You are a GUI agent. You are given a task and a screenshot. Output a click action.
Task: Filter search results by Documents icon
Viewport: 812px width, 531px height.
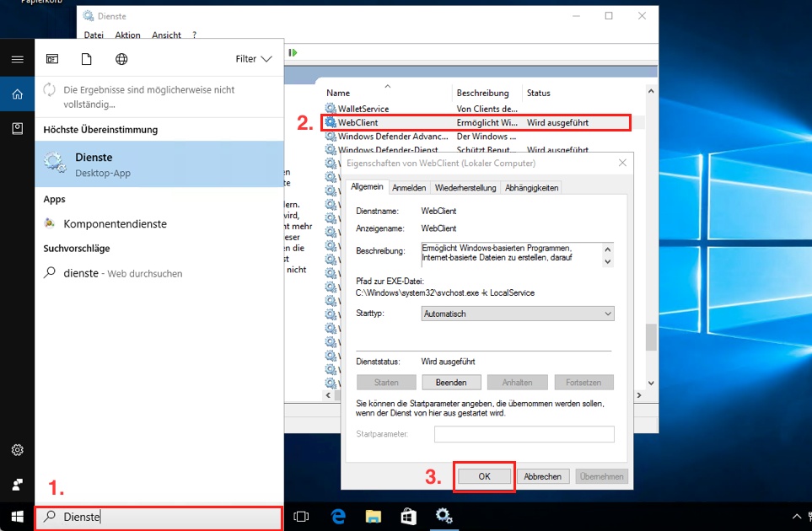tap(87, 59)
